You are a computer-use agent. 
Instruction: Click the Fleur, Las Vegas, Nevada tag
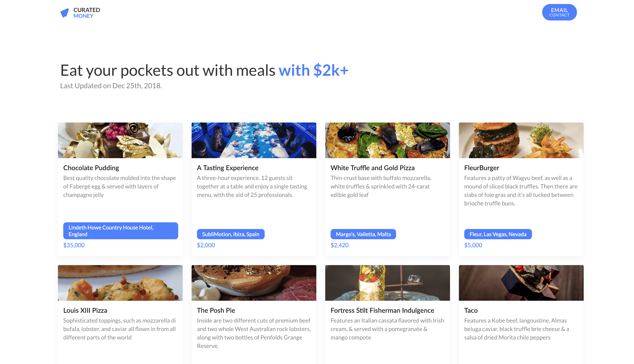coord(498,234)
